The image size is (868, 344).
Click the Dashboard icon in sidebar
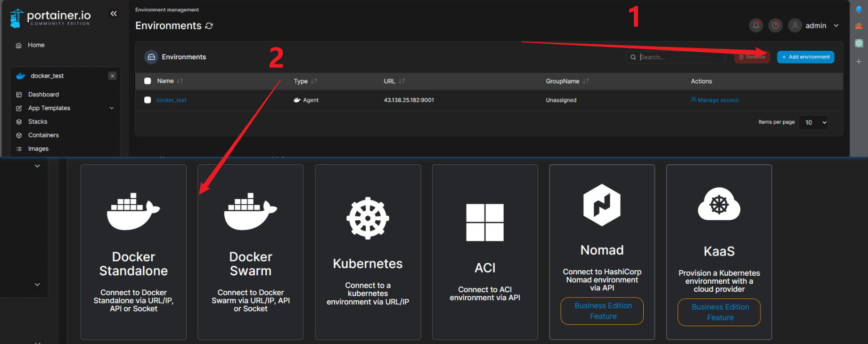[x=19, y=95]
